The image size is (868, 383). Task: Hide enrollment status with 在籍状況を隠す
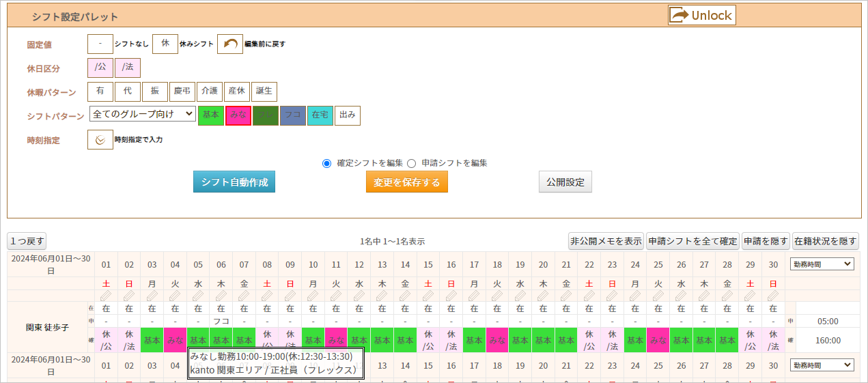pyautogui.click(x=825, y=241)
